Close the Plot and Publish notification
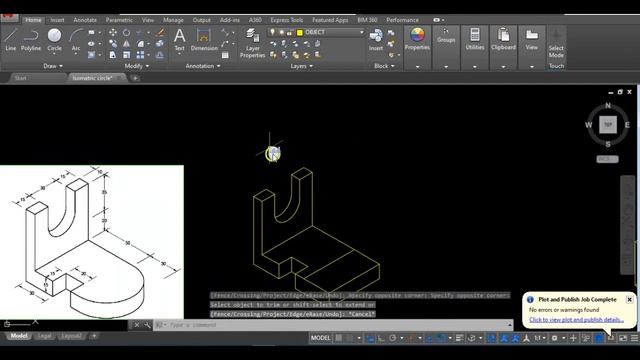Viewport: 640px width, 360px height. point(629,300)
